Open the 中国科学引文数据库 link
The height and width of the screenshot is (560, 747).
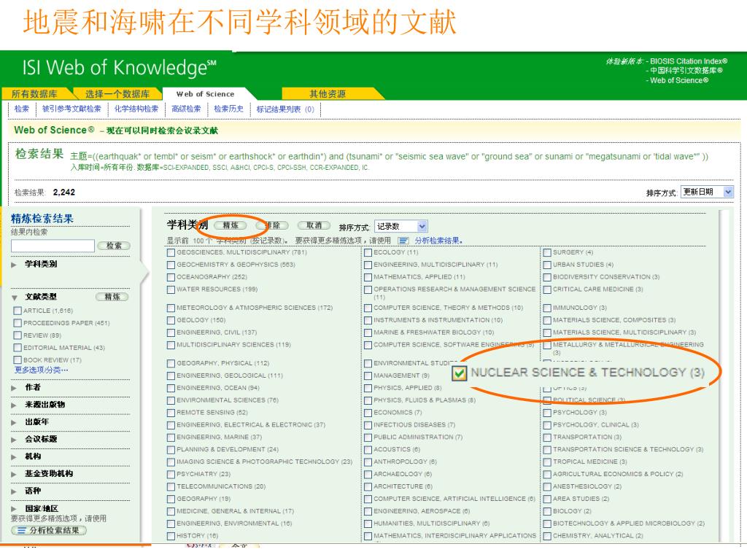(x=686, y=71)
